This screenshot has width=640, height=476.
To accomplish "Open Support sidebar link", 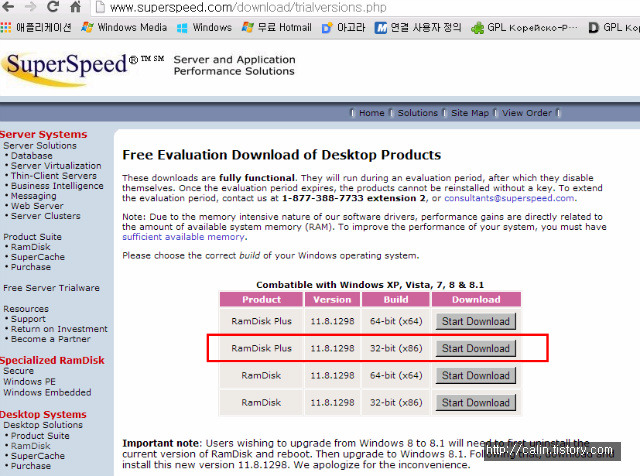I will [28, 319].
